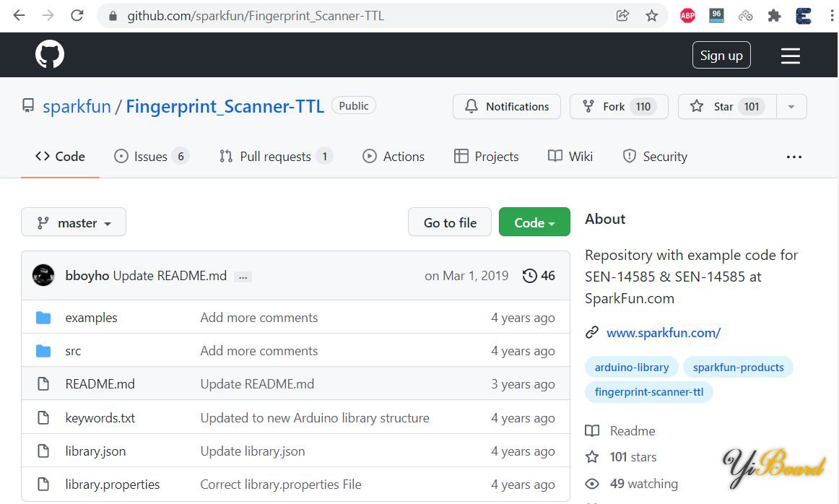
Task: Switch to the Security tab
Action: (x=655, y=156)
